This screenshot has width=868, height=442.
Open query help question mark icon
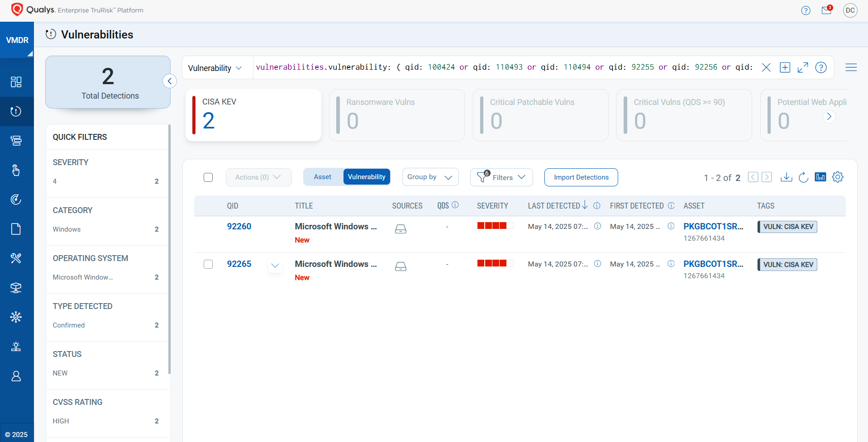(x=821, y=67)
